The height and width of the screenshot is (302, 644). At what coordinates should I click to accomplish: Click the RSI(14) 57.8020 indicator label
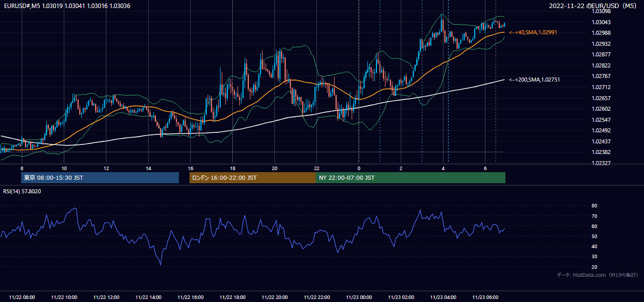22,191
